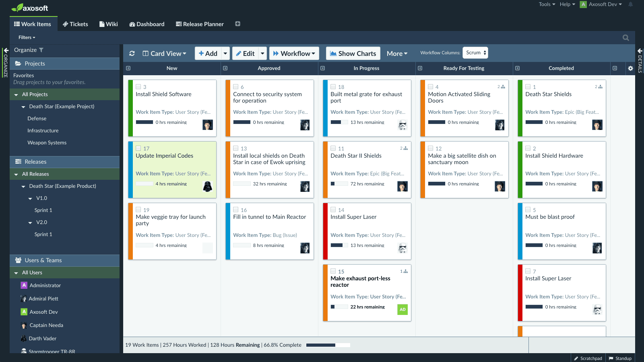Click the completion progress bar in the footer

(328, 345)
